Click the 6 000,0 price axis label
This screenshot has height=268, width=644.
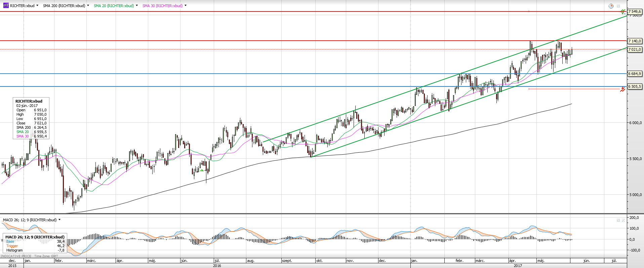tap(635, 123)
